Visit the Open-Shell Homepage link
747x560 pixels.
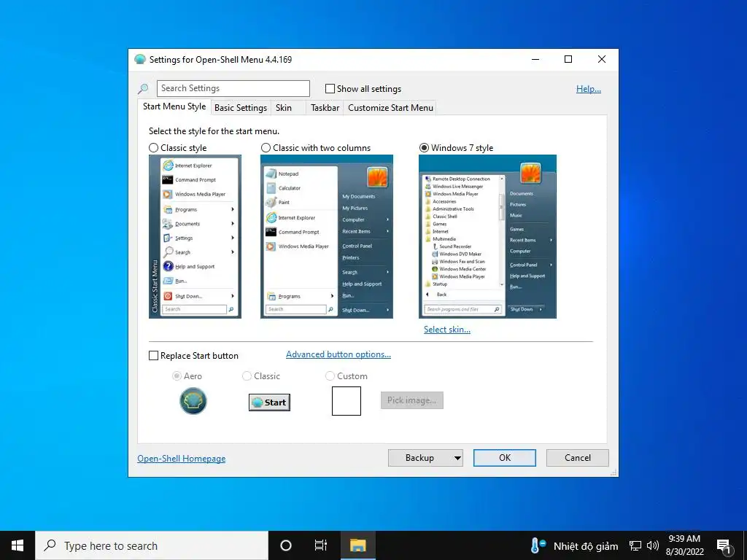click(182, 459)
